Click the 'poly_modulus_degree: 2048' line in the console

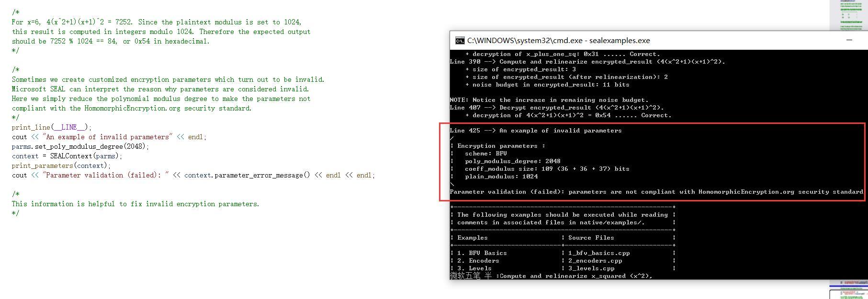pyautogui.click(x=512, y=161)
